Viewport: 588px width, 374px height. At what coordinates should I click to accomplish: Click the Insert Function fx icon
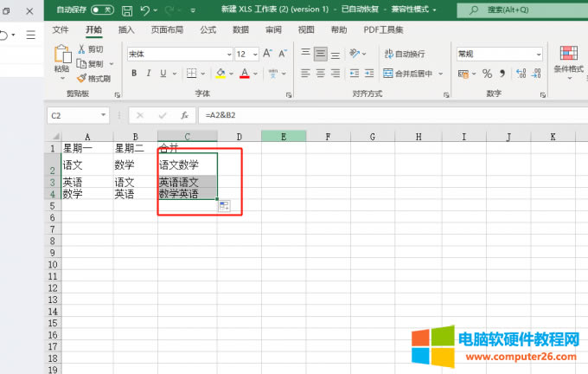coord(184,115)
